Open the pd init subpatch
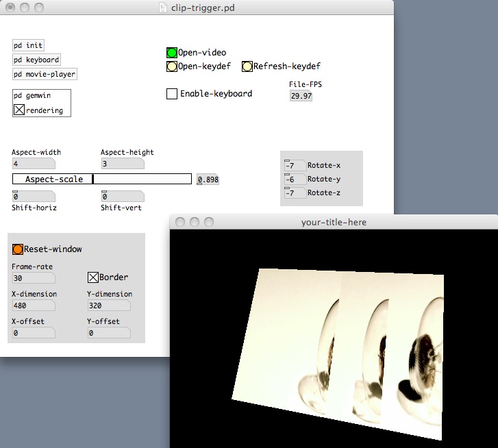498x448 pixels. click(28, 45)
